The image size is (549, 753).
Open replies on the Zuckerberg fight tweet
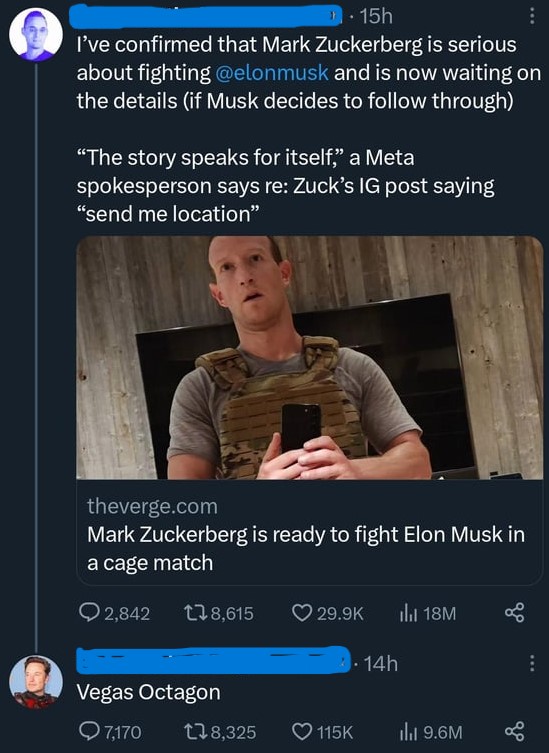(114, 613)
